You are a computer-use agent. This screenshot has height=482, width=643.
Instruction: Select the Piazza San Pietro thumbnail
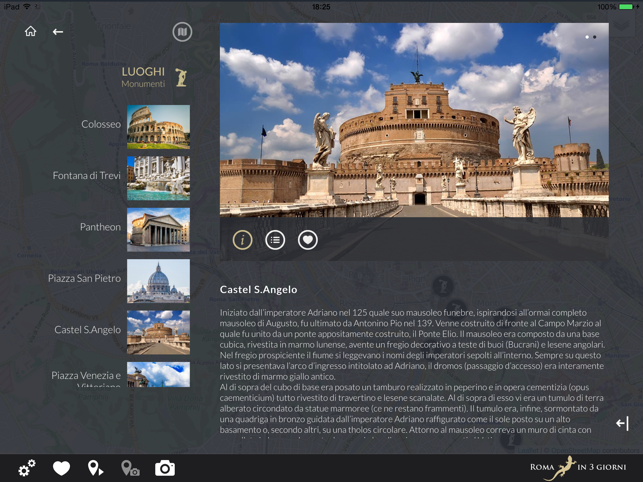click(158, 281)
